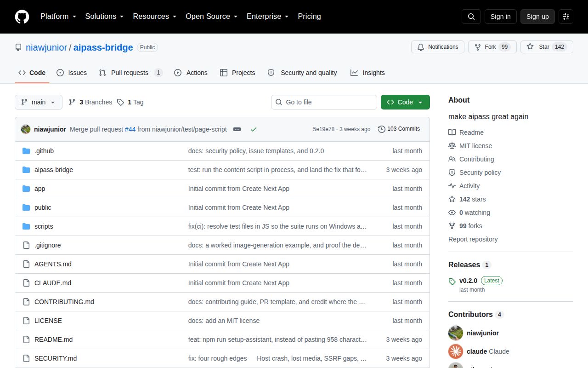Click the Sign up button

click(x=537, y=17)
